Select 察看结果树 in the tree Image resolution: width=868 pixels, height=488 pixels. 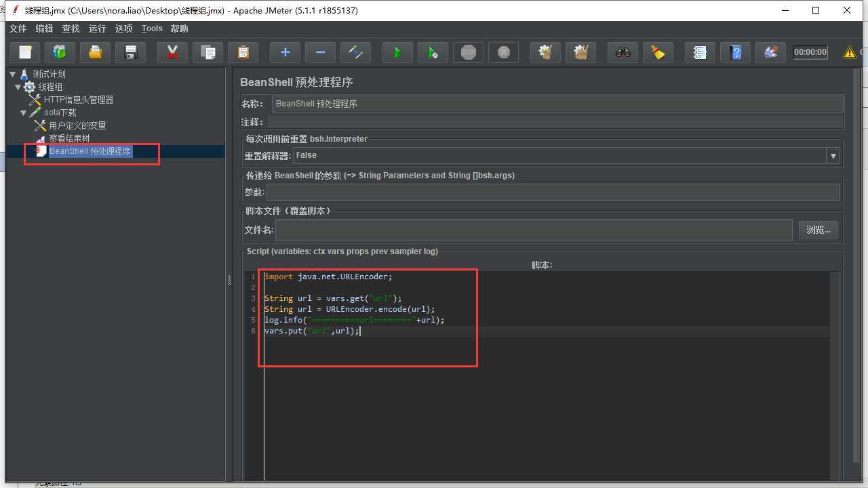69,138
